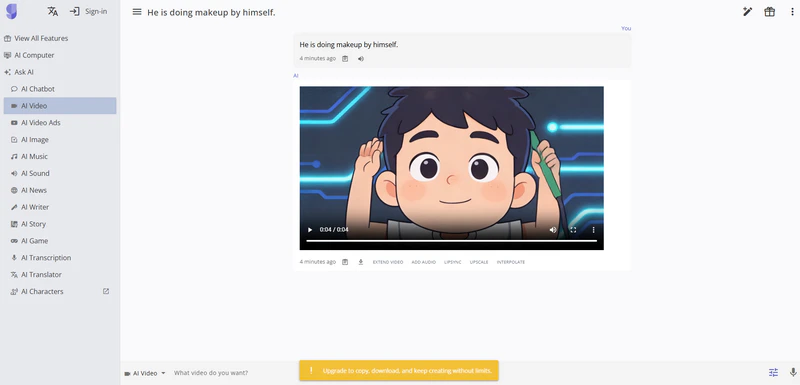Click LIPSYNC option
Image resolution: width=800 pixels, height=385 pixels.
click(453, 262)
